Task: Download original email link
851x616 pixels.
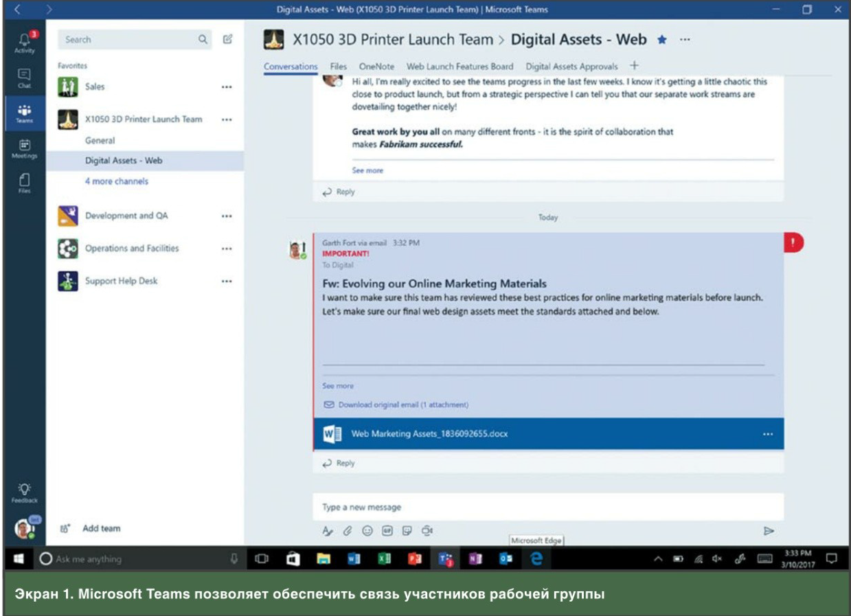Action: click(396, 404)
